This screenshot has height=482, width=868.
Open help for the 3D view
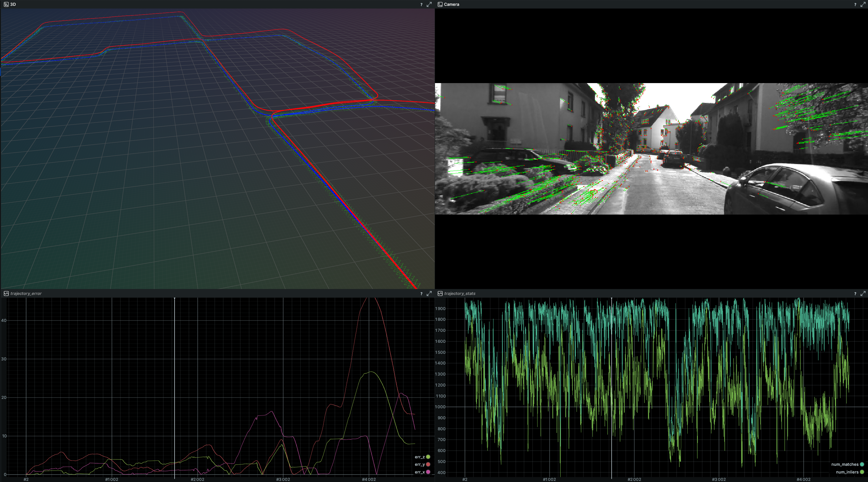tap(421, 4)
